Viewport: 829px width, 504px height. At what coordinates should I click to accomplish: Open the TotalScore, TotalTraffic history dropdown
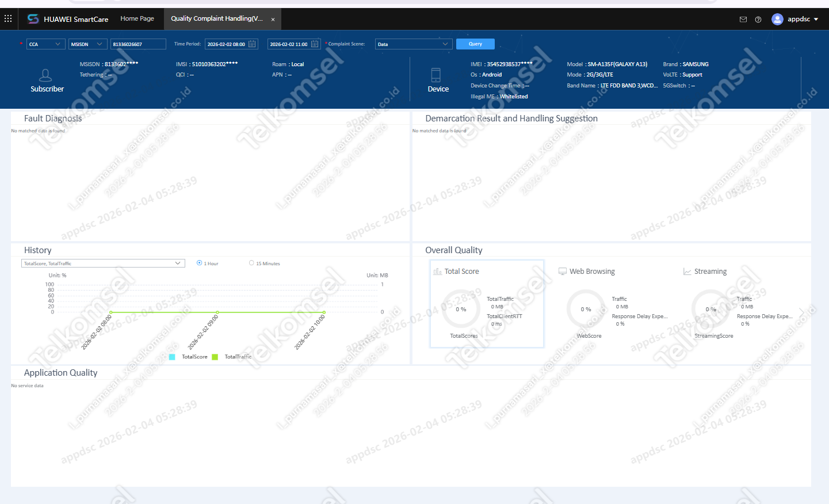pos(103,264)
